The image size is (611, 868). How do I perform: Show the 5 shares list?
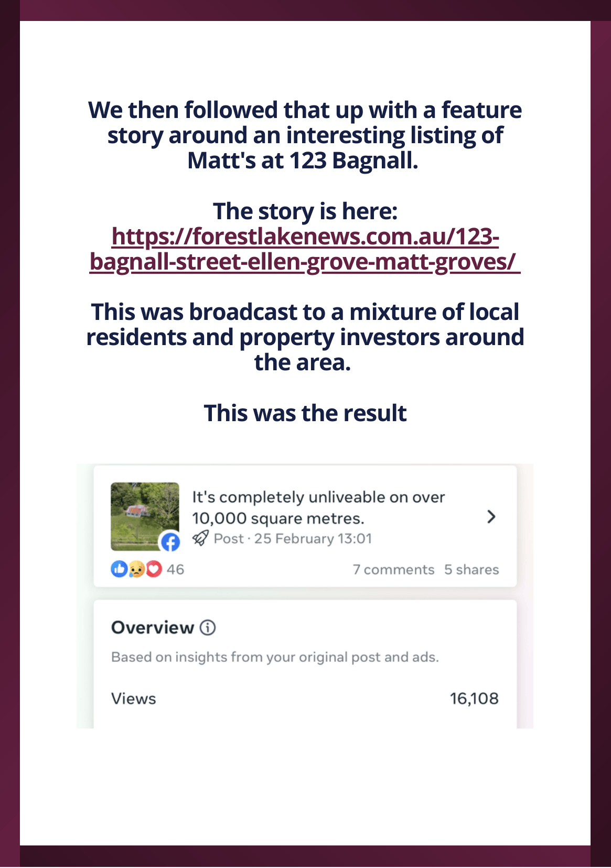[x=471, y=570]
